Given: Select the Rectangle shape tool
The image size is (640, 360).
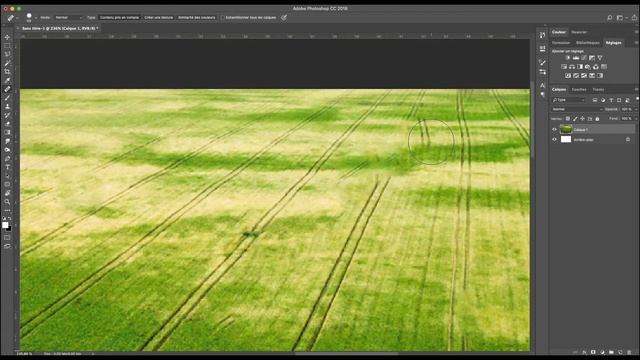Looking at the screenshot, I should coord(7,184).
